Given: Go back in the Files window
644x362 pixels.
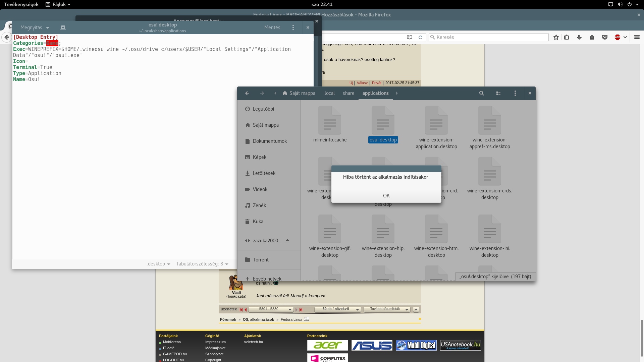Looking at the screenshot, I should (x=247, y=93).
